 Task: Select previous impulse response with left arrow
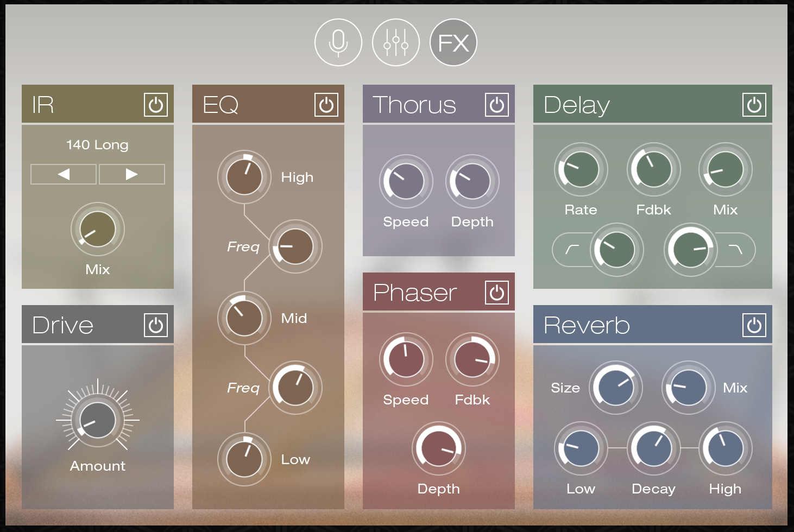pyautogui.click(x=64, y=174)
